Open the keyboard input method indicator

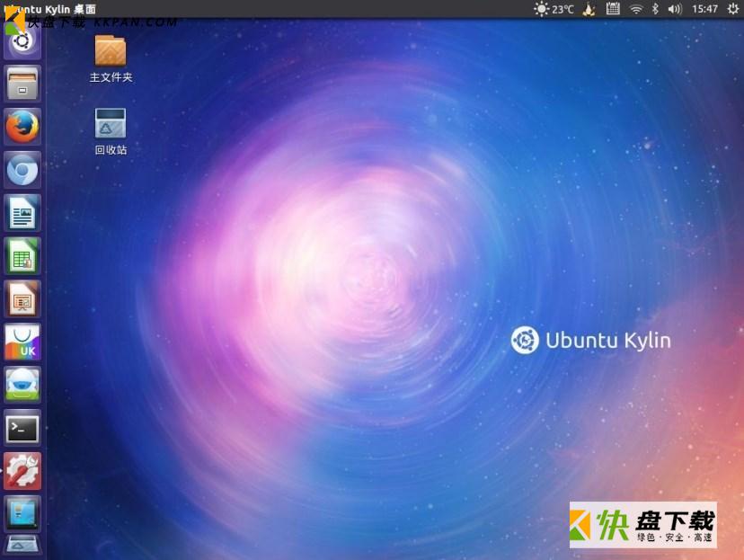click(x=613, y=9)
